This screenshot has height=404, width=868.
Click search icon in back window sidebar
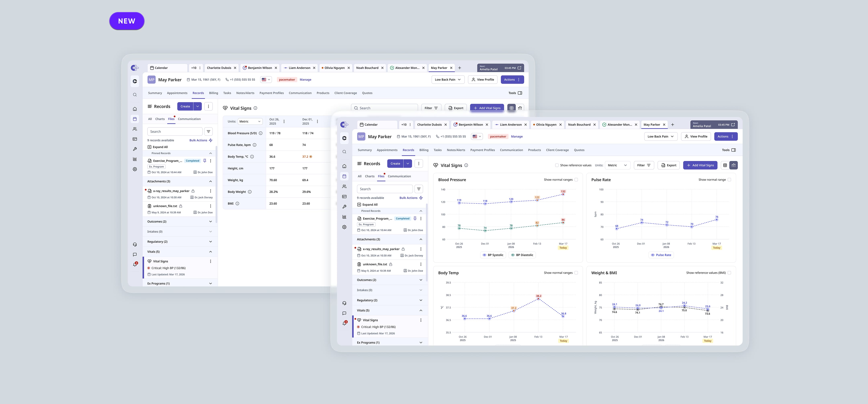135,95
